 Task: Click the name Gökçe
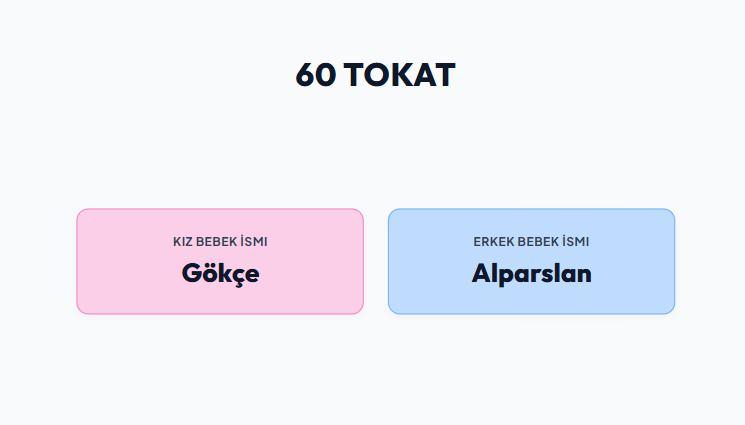tap(220, 274)
